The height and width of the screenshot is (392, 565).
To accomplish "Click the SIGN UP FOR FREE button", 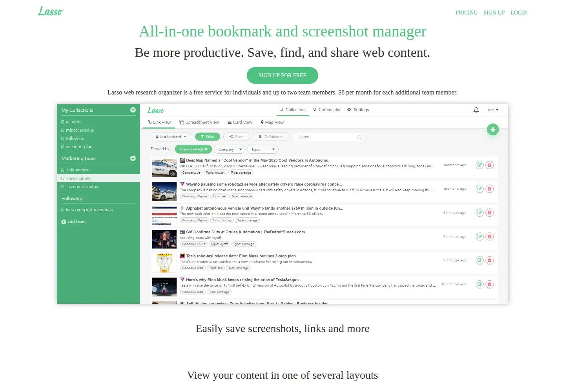I will [x=282, y=76].
